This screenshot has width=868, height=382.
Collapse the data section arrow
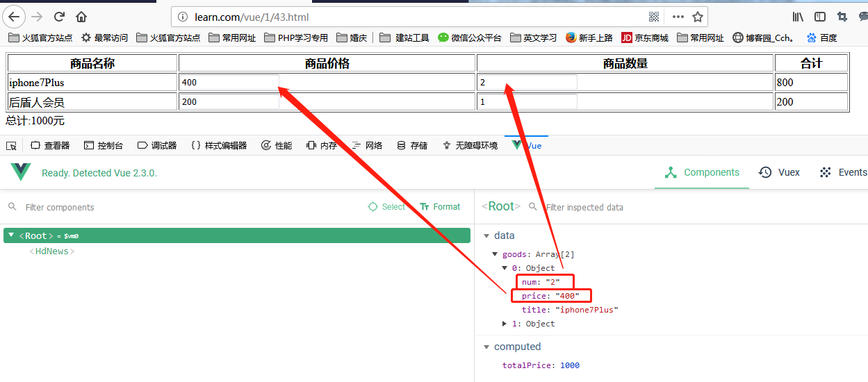click(x=486, y=235)
